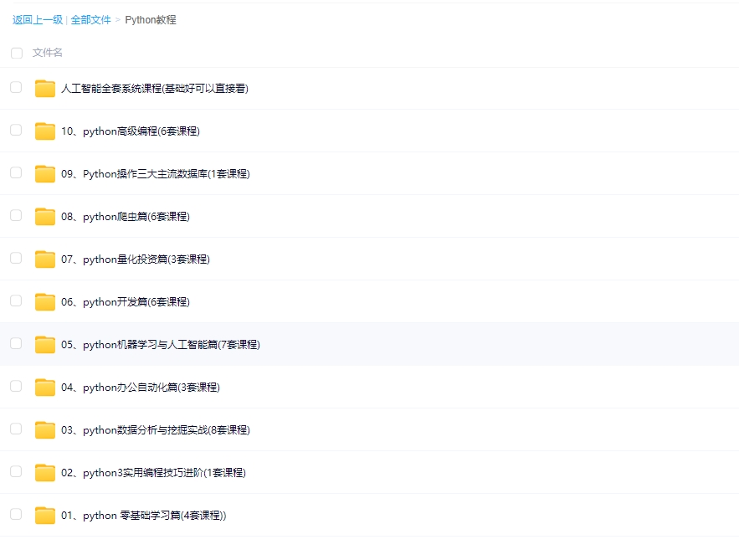Open folder name 05、python机器学习与人工智能篇(7套课程)
Viewport: 739px width, 560px height.
tap(161, 345)
